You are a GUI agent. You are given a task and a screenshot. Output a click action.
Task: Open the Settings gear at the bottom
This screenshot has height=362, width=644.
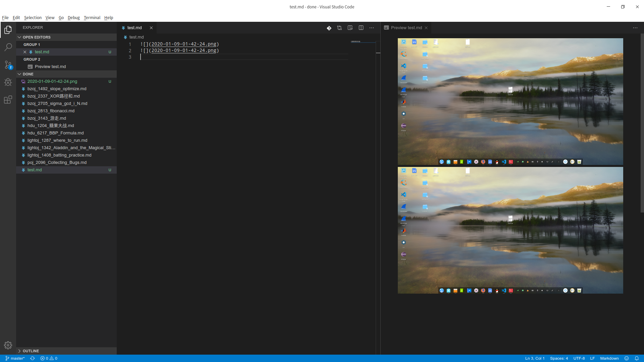pyautogui.click(x=8, y=345)
